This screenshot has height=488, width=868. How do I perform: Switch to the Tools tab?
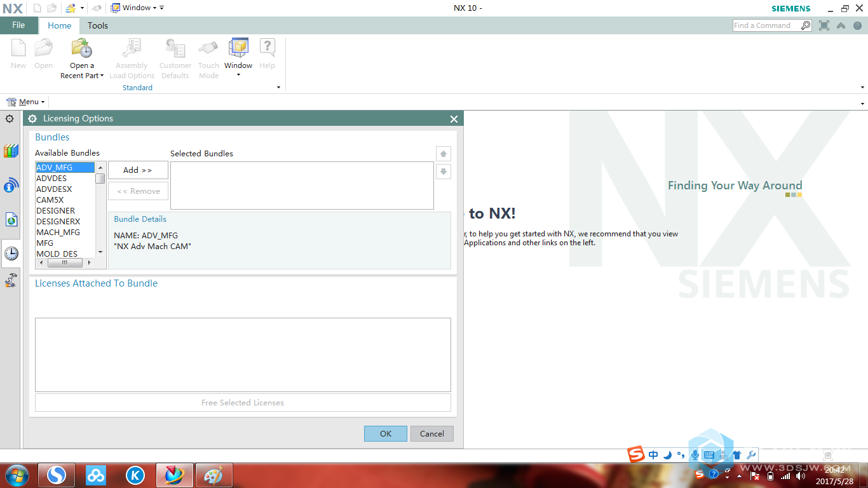(98, 25)
